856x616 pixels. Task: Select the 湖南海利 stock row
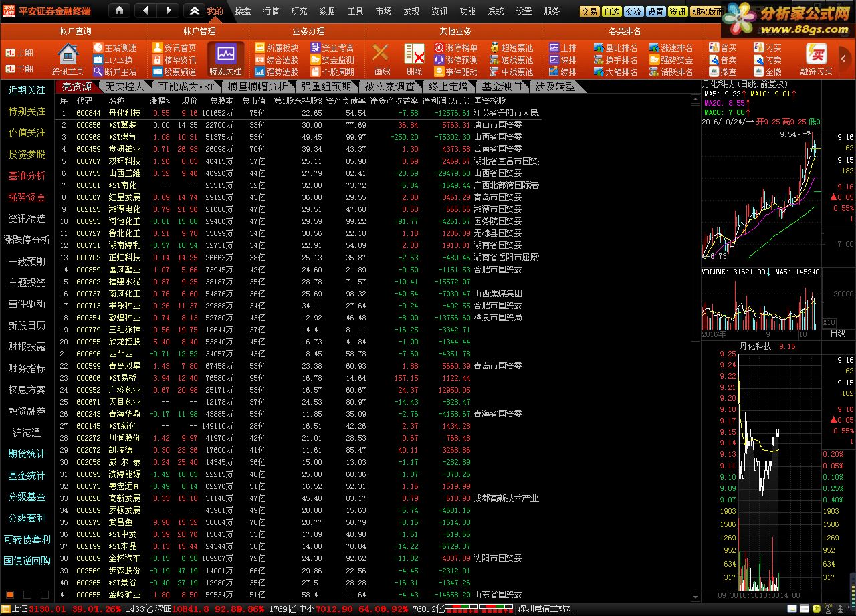coord(299,245)
